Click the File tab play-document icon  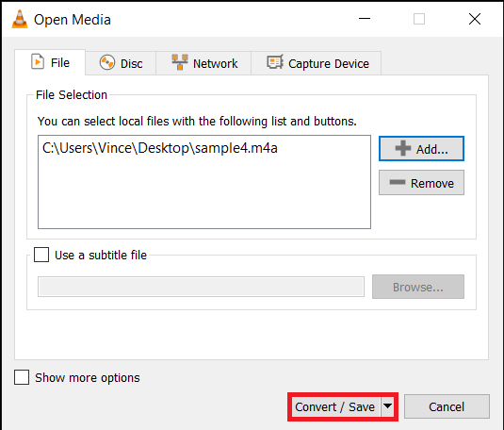38,61
